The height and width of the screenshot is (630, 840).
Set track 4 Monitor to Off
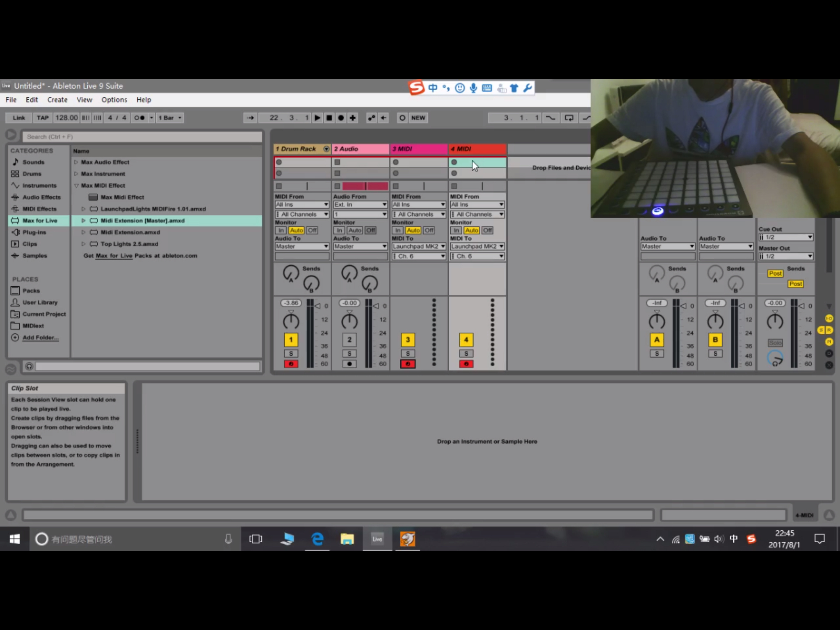pyautogui.click(x=487, y=230)
